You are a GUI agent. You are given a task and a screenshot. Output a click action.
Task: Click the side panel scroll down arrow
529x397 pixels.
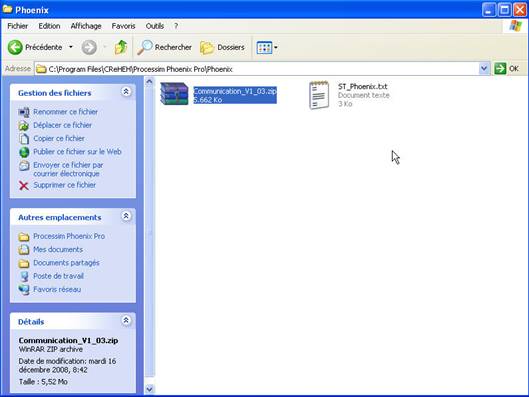(x=149, y=389)
